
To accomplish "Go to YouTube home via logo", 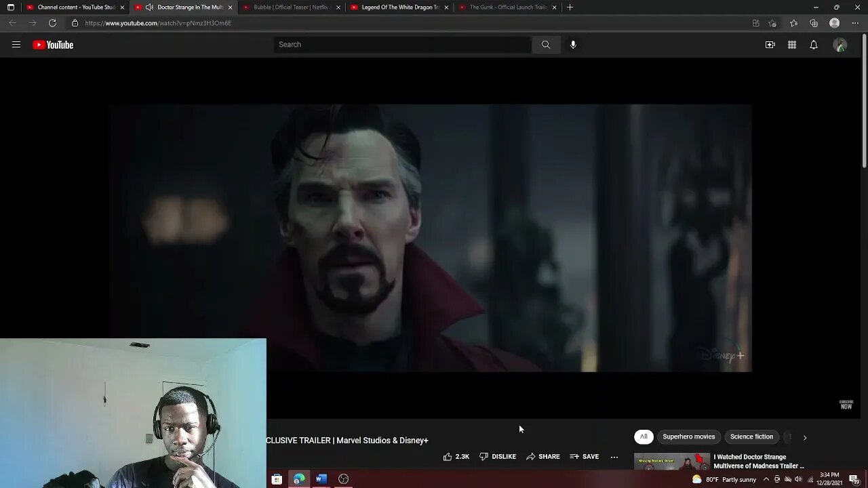I will tap(53, 45).
